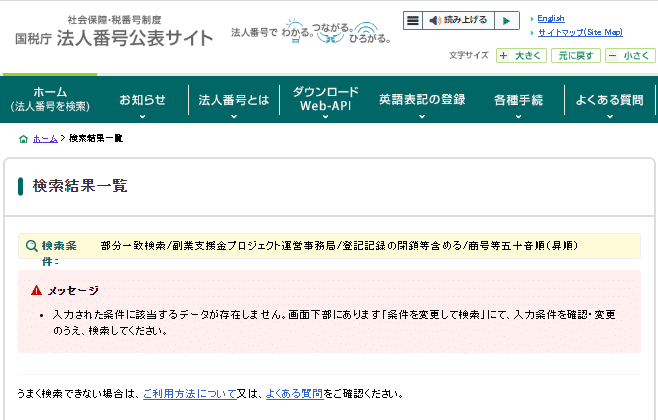Decrease text size with 小さく button
This screenshot has height=420, width=658.
tap(630, 56)
